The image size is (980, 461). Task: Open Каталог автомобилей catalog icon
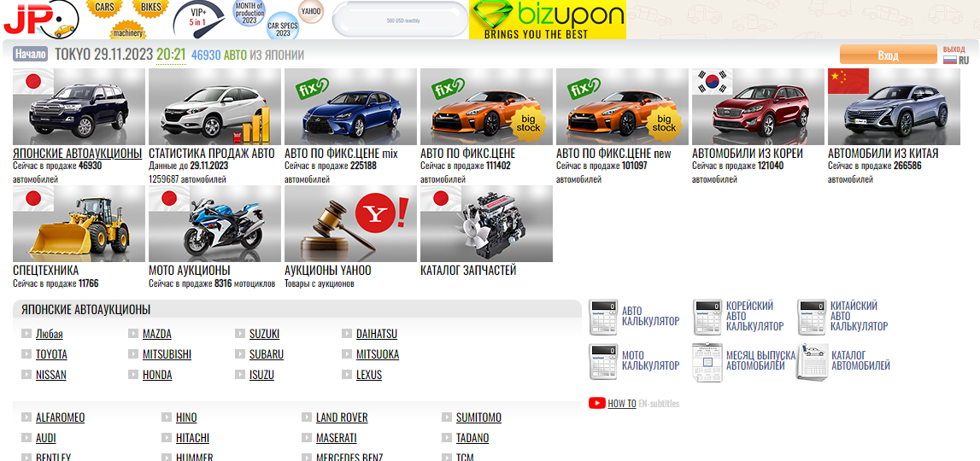(x=812, y=362)
